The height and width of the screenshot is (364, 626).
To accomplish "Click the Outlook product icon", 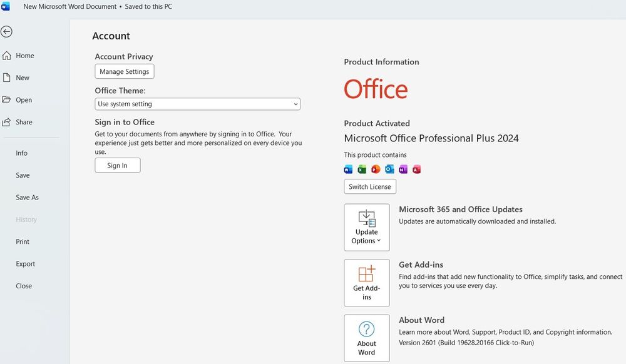I will 389,169.
